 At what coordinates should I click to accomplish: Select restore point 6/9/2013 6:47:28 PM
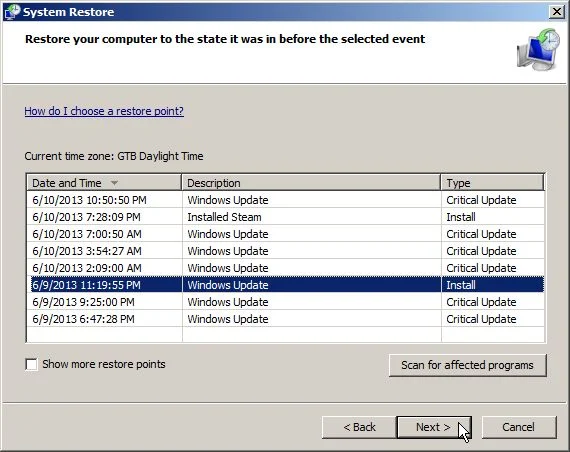coord(285,319)
